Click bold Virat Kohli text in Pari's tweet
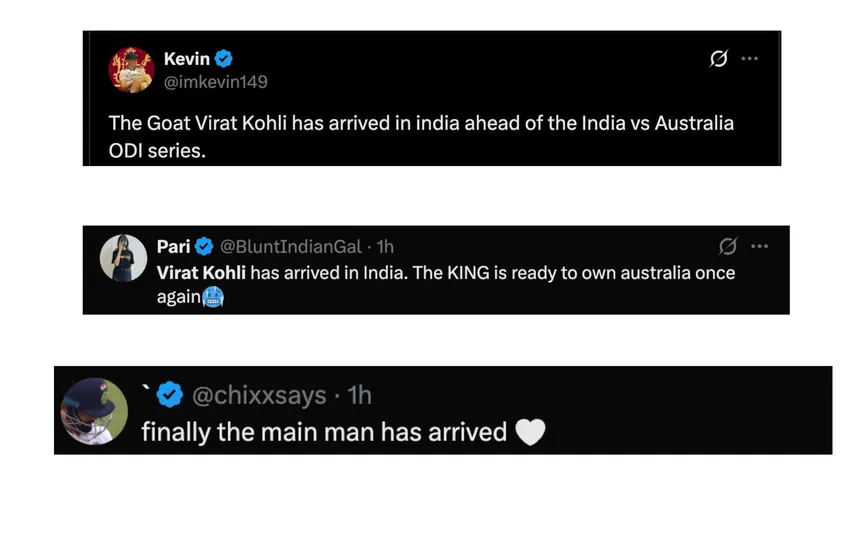Viewport: 864px width, 540px height. pos(201,273)
